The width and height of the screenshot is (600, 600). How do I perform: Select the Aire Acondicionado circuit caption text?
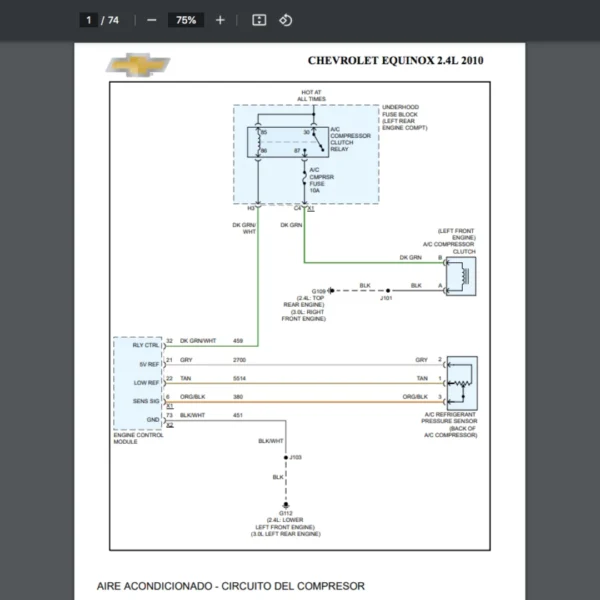230,586
